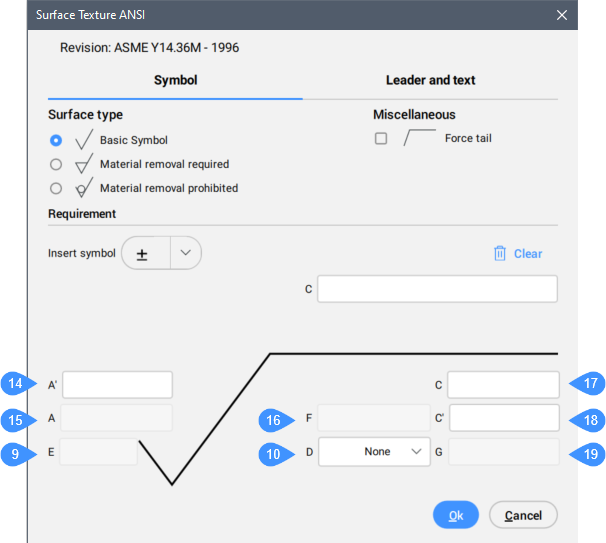Select Material removal required radio button

point(57,165)
